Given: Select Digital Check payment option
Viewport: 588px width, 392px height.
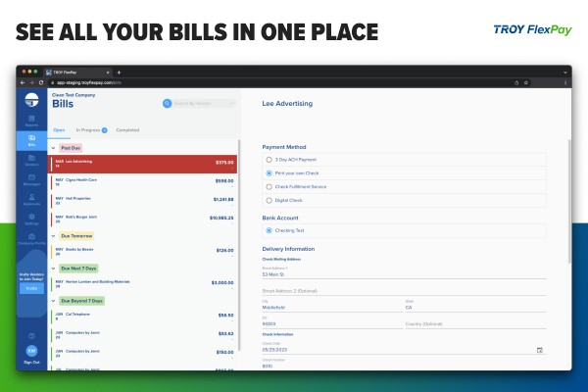Looking at the screenshot, I should click(x=269, y=200).
